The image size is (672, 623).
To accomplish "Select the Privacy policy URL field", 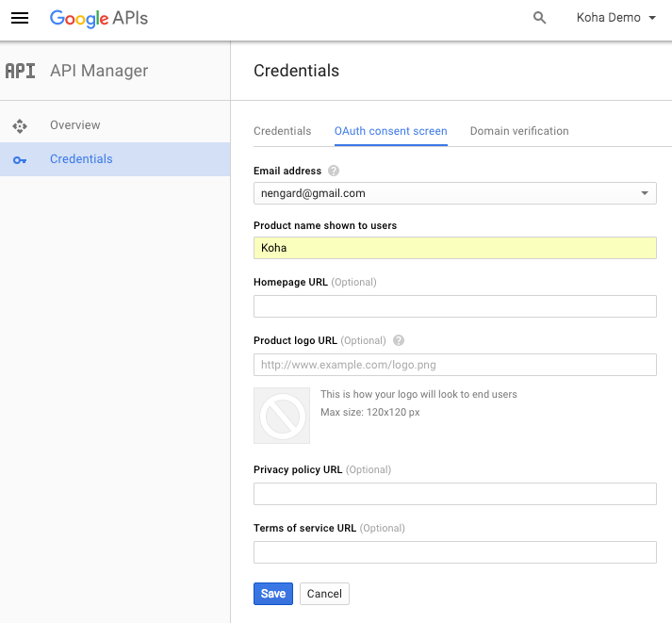I will tap(454, 494).
